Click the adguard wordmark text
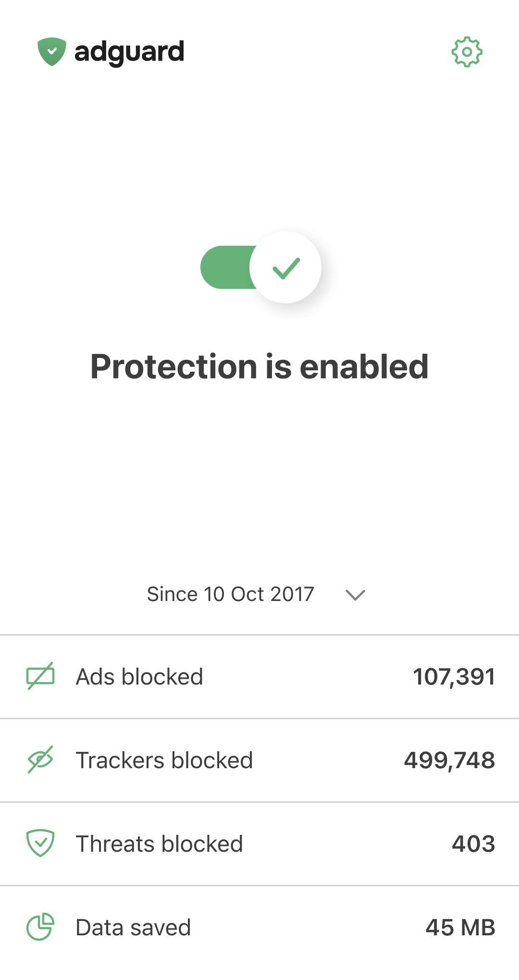The height and width of the screenshot is (980, 519). point(129,52)
